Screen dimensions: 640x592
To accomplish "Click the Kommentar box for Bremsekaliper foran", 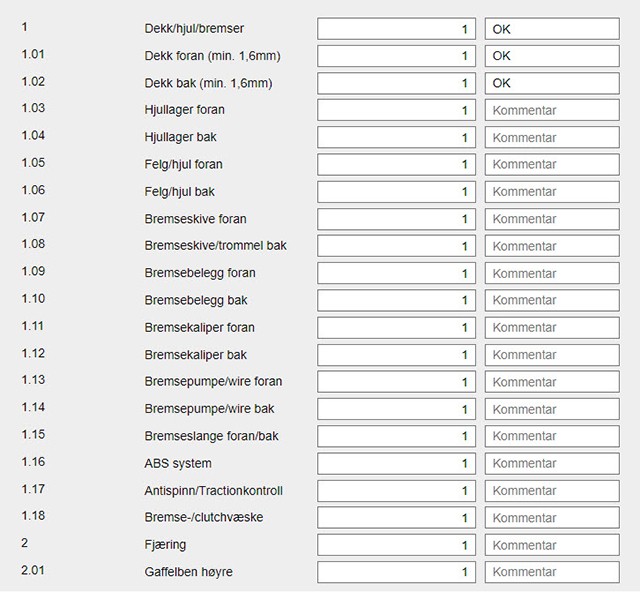I will [x=557, y=327].
